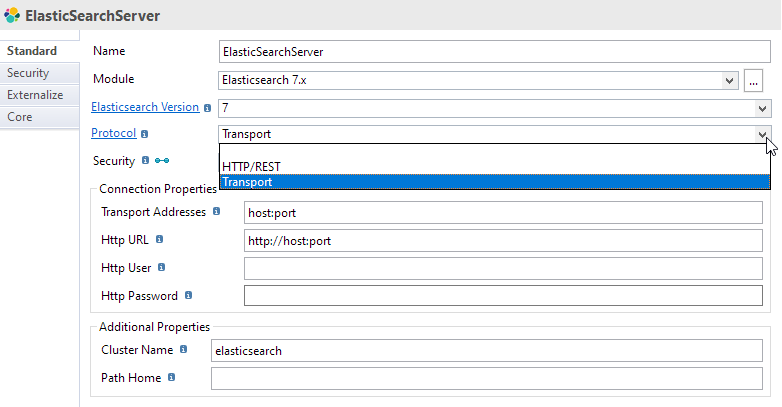Viewport: 782px width, 407px height.
Task: Click the ellipsis browse button beside Module
Action: coord(753,80)
